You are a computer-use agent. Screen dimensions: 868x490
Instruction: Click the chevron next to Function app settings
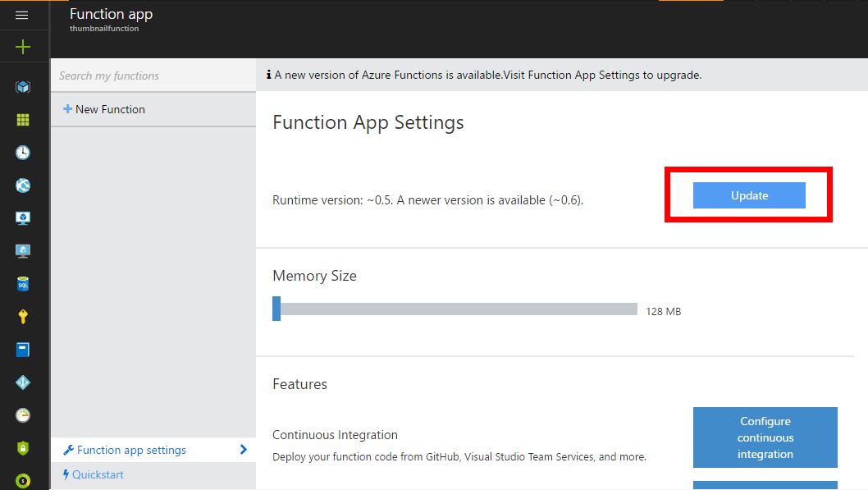point(243,449)
